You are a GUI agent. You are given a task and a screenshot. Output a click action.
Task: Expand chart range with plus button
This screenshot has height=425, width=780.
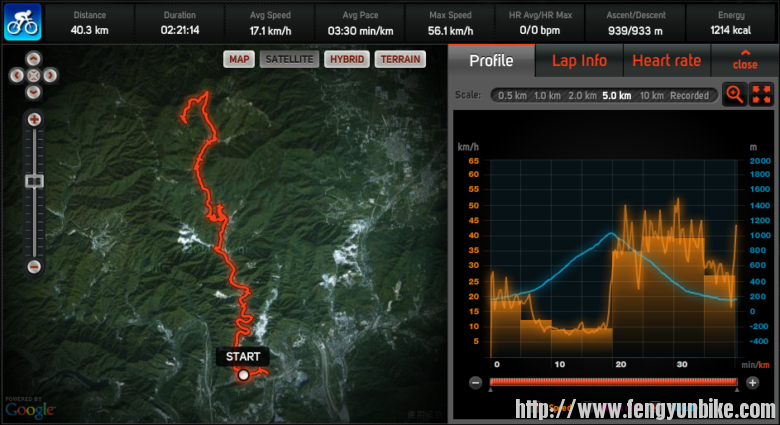[x=752, y=383]
